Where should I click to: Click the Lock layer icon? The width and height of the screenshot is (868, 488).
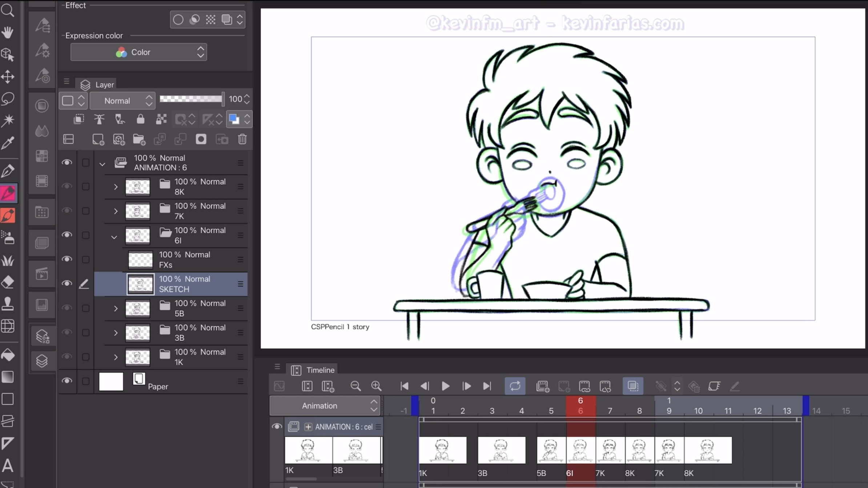[x=140, y=119]
